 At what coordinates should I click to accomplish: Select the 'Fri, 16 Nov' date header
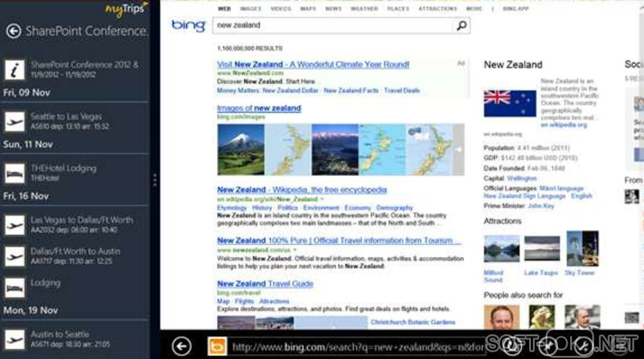tap(26, 196)
